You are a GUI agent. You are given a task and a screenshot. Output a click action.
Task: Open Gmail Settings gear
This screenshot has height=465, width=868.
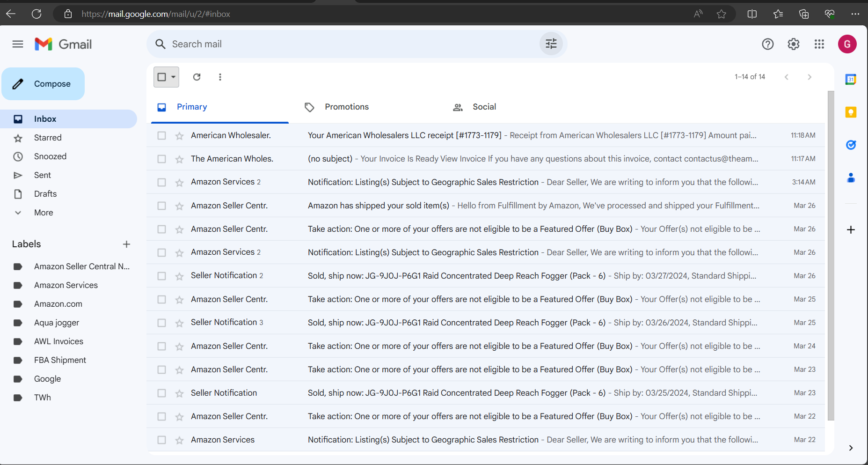coord(794,44)
